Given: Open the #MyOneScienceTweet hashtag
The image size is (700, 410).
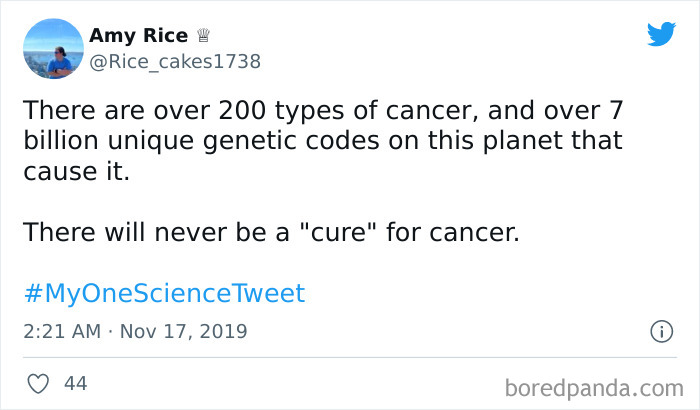Looking at the screenshot, I should click(163, 293).
